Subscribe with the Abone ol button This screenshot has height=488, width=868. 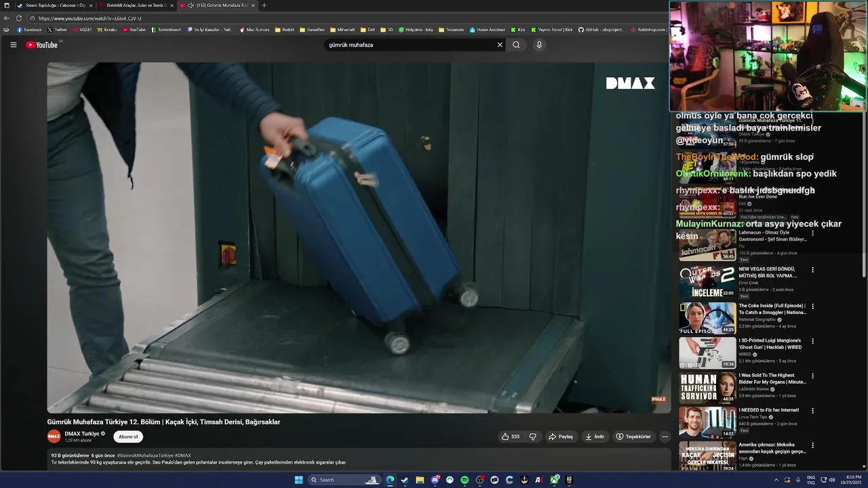[x=128, y=436]
